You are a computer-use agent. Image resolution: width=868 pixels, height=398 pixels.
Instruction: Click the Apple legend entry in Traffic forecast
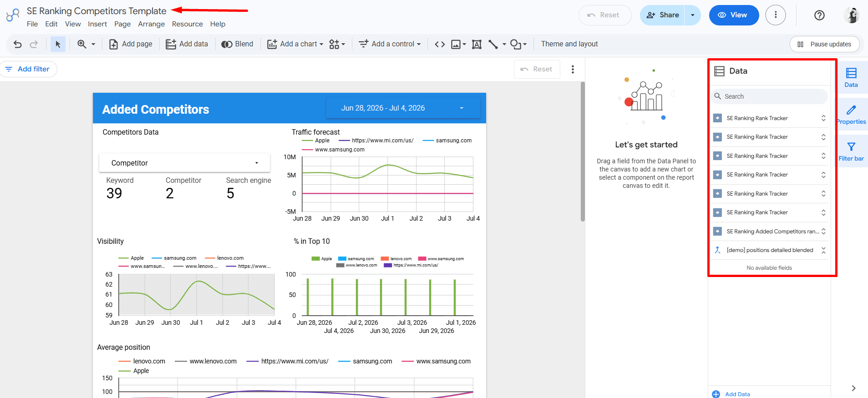[x=316, y=141]
